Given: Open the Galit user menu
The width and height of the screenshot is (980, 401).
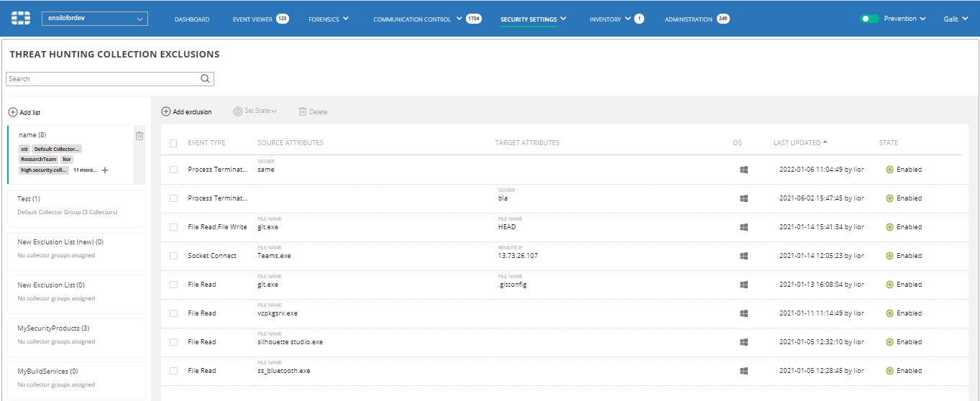Looking at the screenshot, I should [956, 19].
